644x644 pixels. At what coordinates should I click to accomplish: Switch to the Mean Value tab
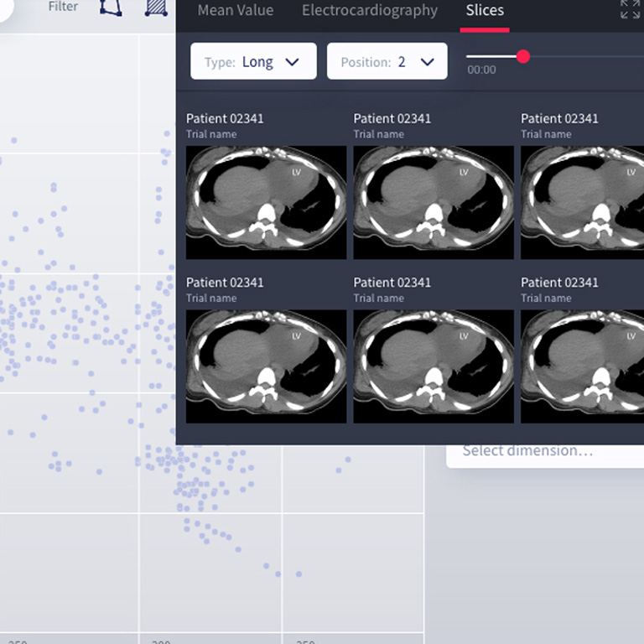tap(235, 11)
